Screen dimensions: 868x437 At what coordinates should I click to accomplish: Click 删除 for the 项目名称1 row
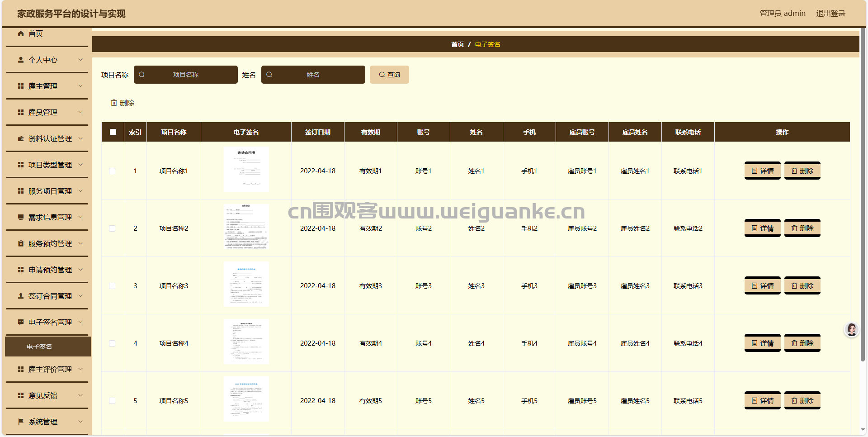point(802,171)
